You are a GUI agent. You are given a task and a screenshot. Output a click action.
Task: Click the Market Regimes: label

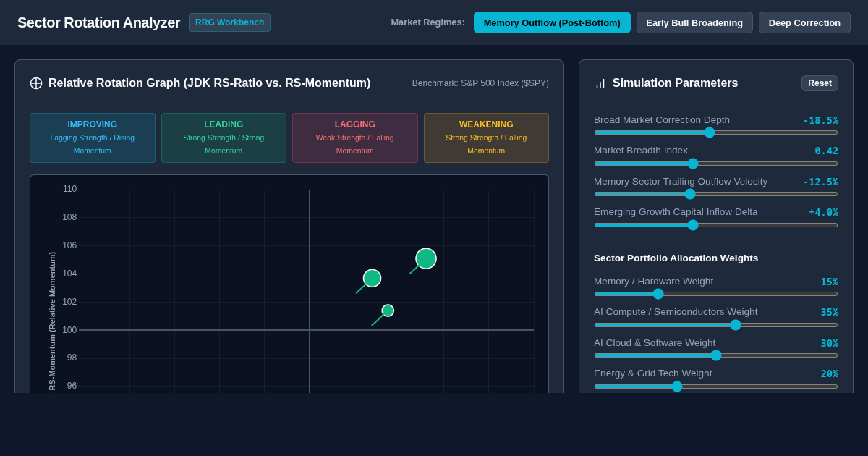pyautogui.click(x=427, y=22)
